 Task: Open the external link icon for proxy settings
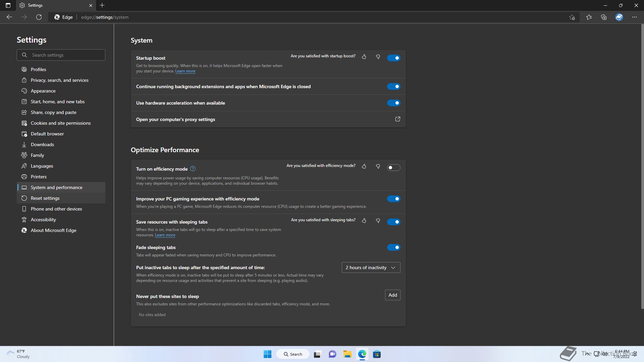(x=398, y=119)
